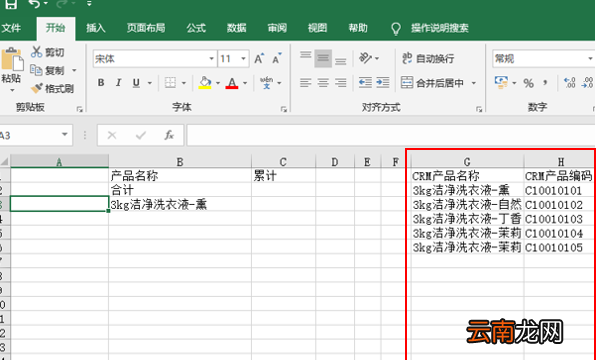Switch to the 插入 Insert tab

[x=96, y=28]
